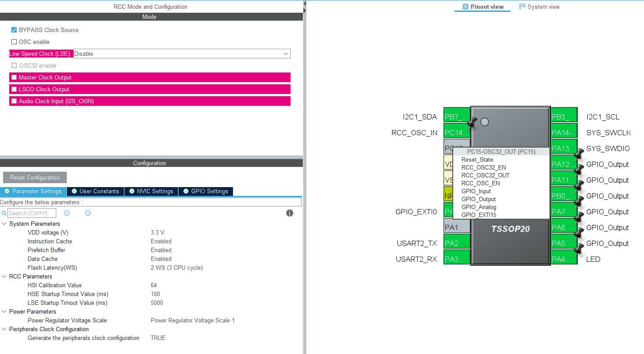This screenshot has height=354, width=644.
Task: Click LSE Startup Timout value 5000
Action: pos(157,303)
